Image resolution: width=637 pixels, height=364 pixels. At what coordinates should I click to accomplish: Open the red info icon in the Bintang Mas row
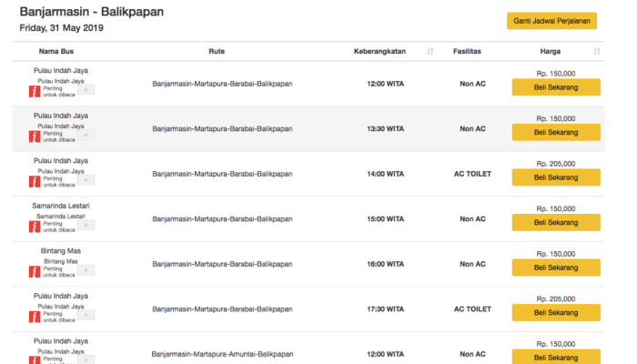(x=35, y=272)
